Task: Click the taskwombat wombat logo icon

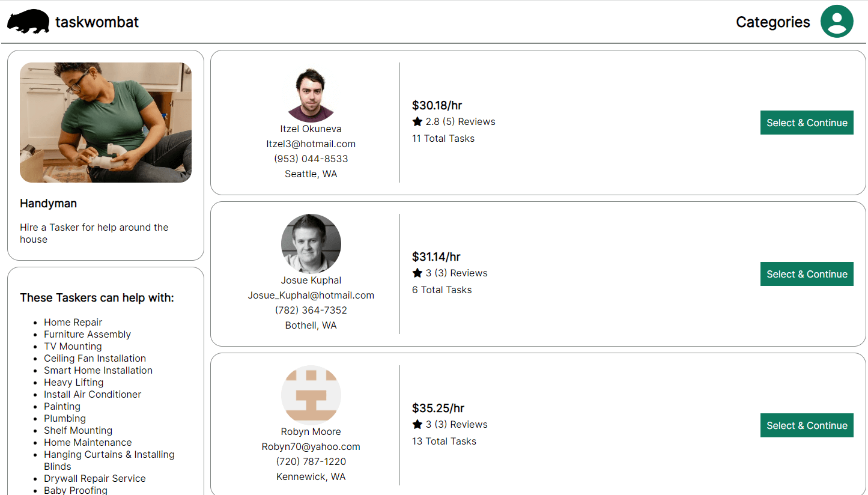Action: pyautogui.click(x=28, y=22)
